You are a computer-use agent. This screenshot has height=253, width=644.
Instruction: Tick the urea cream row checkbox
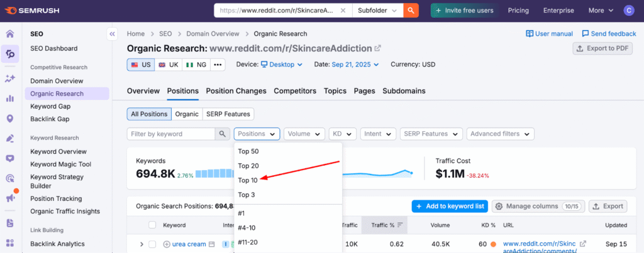(152, 244)
